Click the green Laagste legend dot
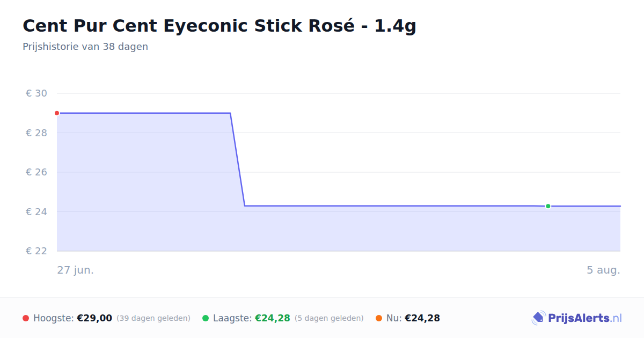 click(206, 318)
